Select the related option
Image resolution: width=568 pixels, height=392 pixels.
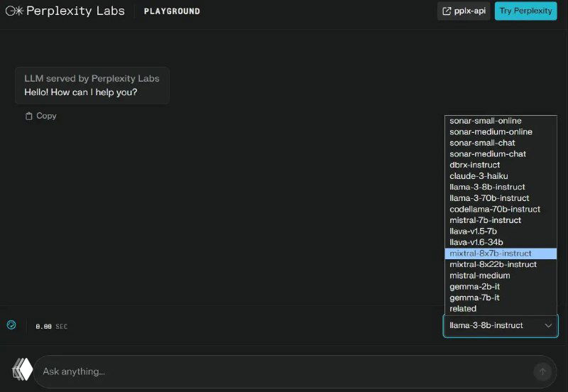[501, 309]
